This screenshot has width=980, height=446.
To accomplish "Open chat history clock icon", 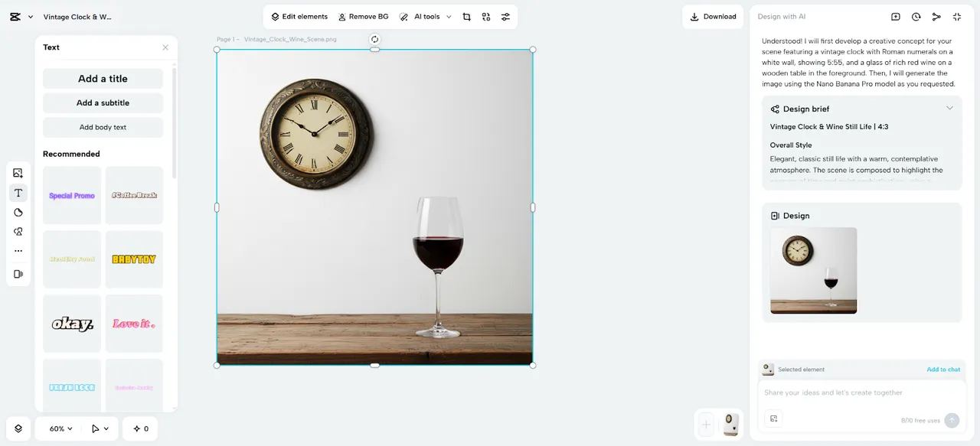I will [916, 17].
